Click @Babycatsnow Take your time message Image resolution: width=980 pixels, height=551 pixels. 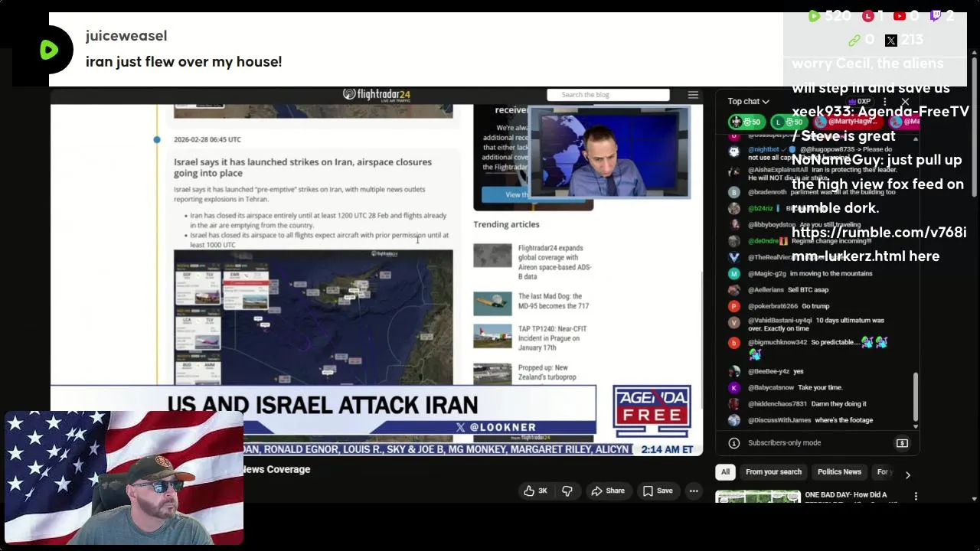795,388
